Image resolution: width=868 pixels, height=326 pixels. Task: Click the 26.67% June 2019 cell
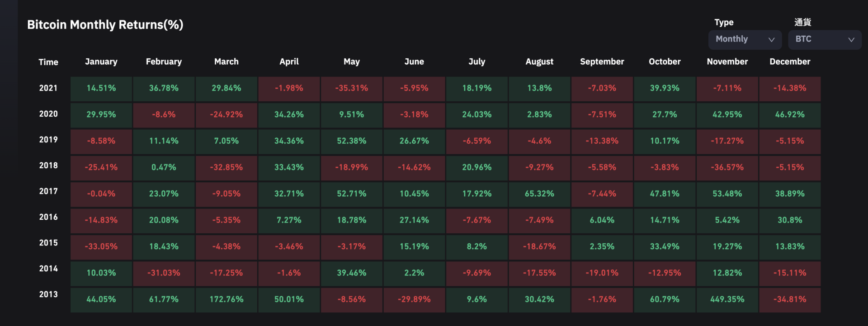[x=414, y=141]
